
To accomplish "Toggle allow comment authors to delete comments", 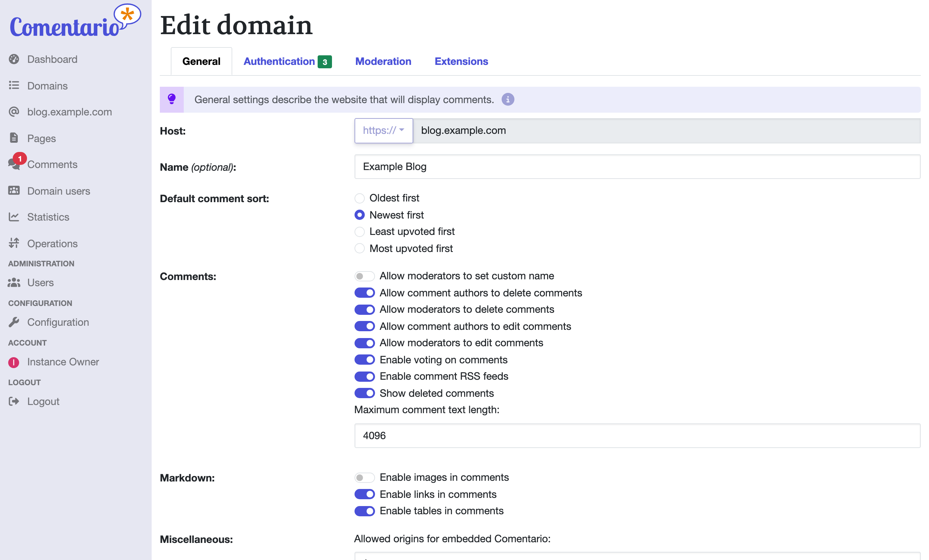I will point(364,293).
